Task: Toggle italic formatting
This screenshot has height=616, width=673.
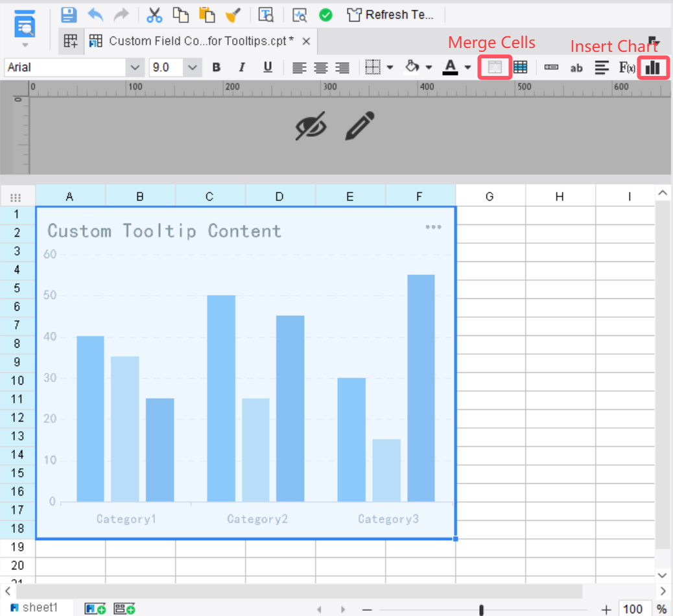Action: (241, 67)
